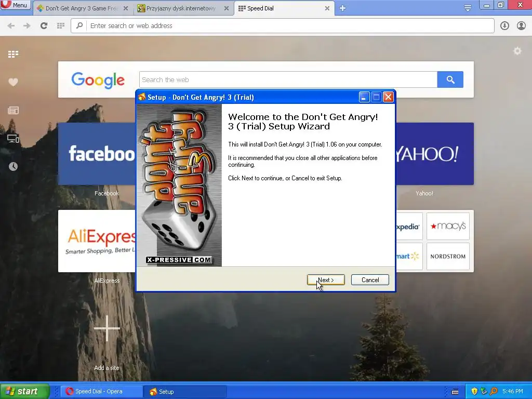
Task: Close the Setup wizard window
Action: click(x=388, y=97)
